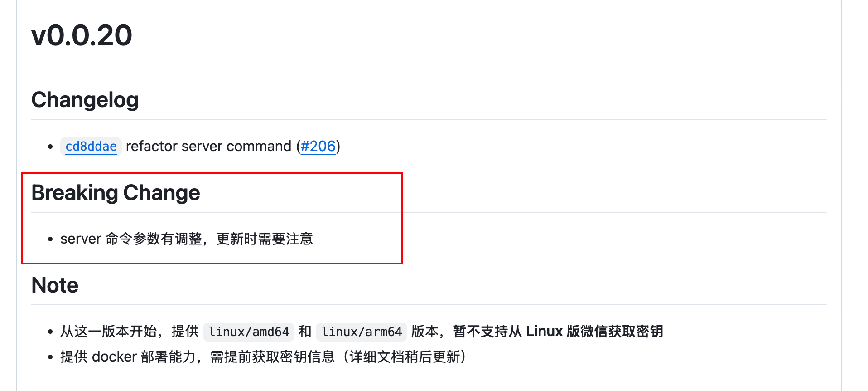Click the "详细文档稍后更新" parenthetical text
The width and height of the screenshot is (868, 391).
coord(405,357)
